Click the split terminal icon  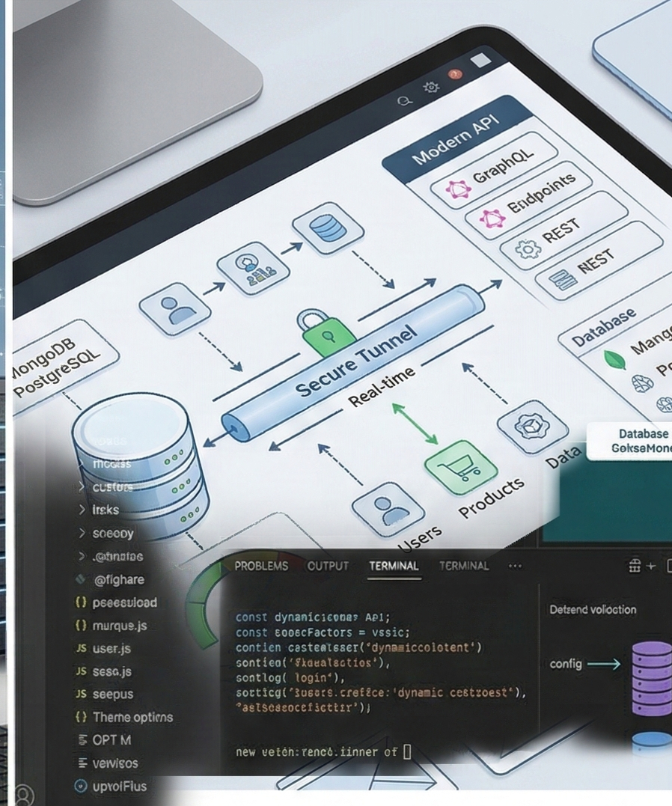(635, 566)
